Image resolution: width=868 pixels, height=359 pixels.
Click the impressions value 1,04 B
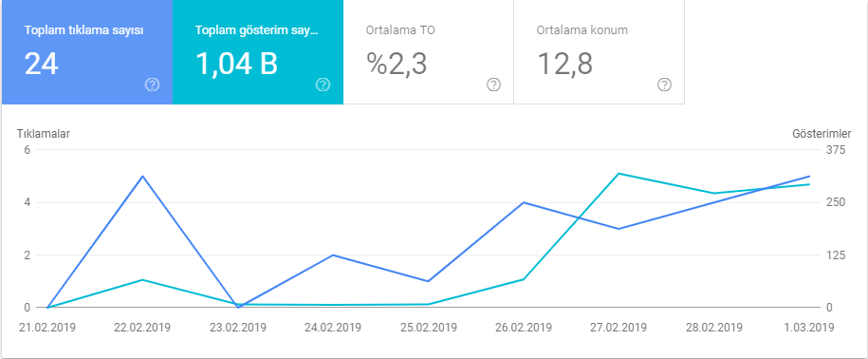pos(236,65)
